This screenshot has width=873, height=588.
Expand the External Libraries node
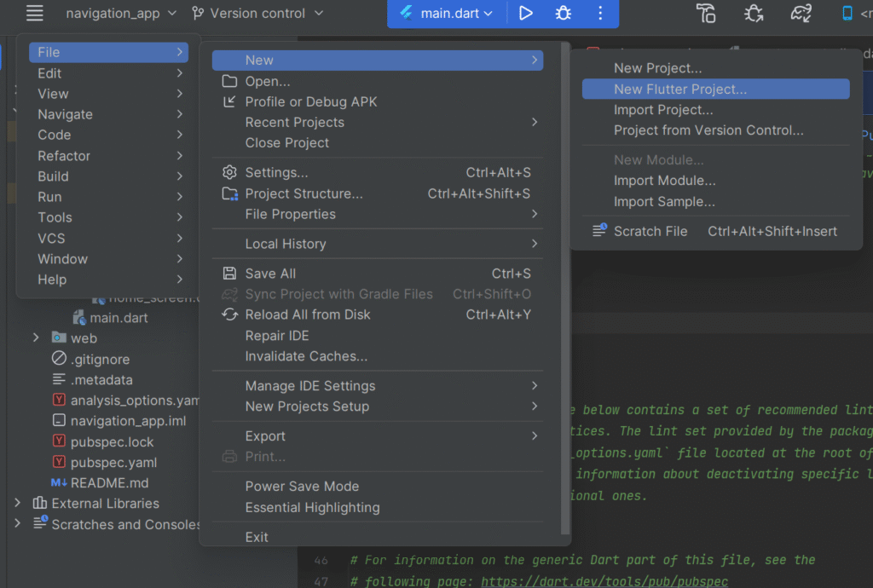[x=18, y=504]
